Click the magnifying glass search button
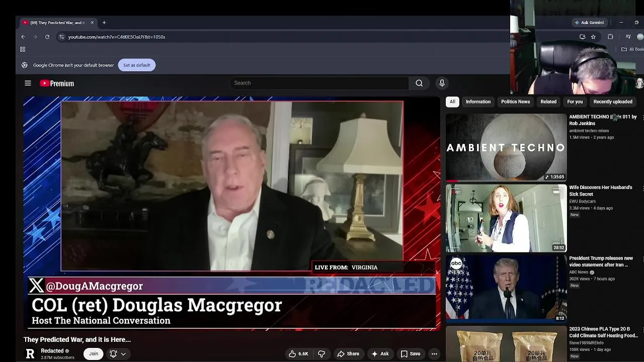 419,83
